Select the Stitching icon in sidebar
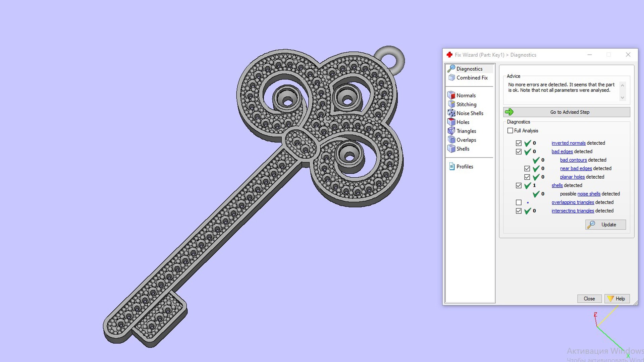This screenshot has height=362, width=644. point(451,104)
